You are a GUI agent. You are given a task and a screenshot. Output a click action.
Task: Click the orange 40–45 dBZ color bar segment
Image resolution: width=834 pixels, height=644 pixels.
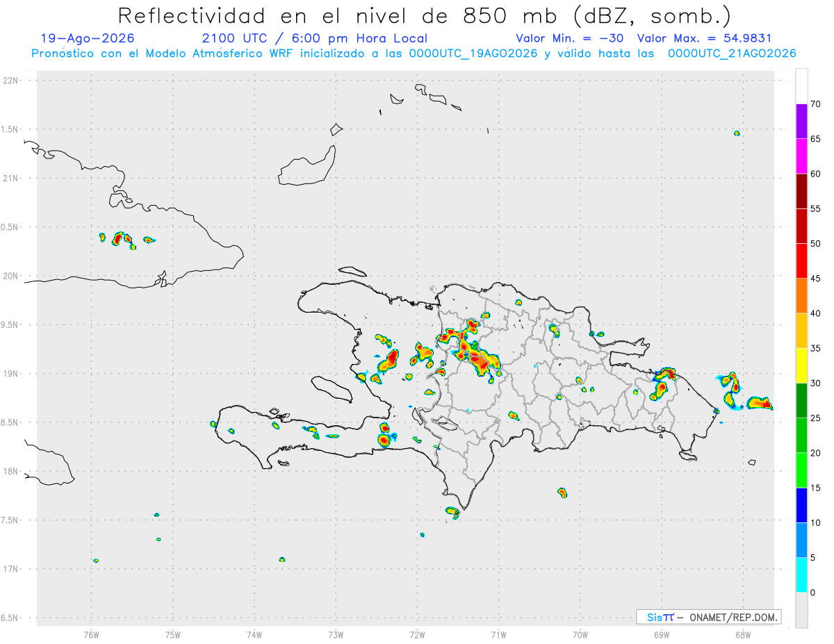point(801,296)
